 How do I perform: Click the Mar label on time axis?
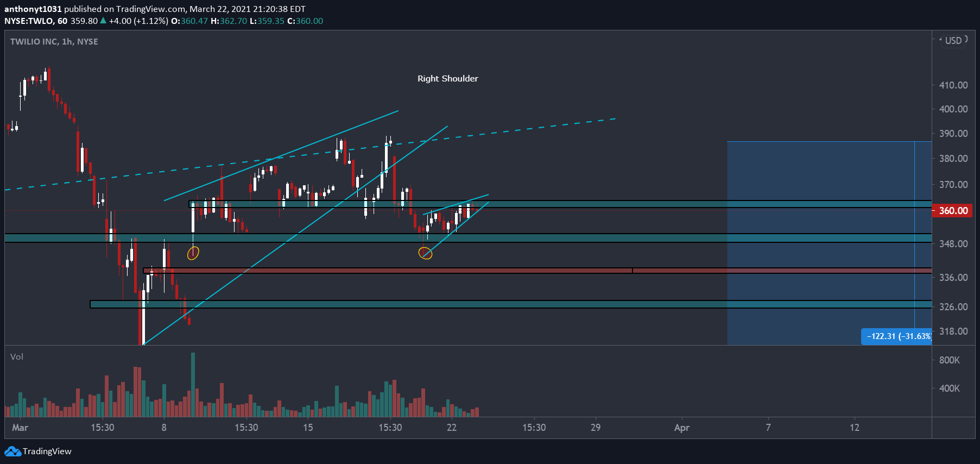tap(20, 428)
